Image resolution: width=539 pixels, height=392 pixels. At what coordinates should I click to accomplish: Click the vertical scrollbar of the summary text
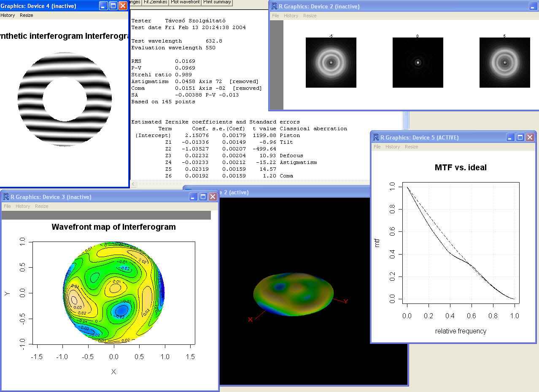click(x=406, y=120)
